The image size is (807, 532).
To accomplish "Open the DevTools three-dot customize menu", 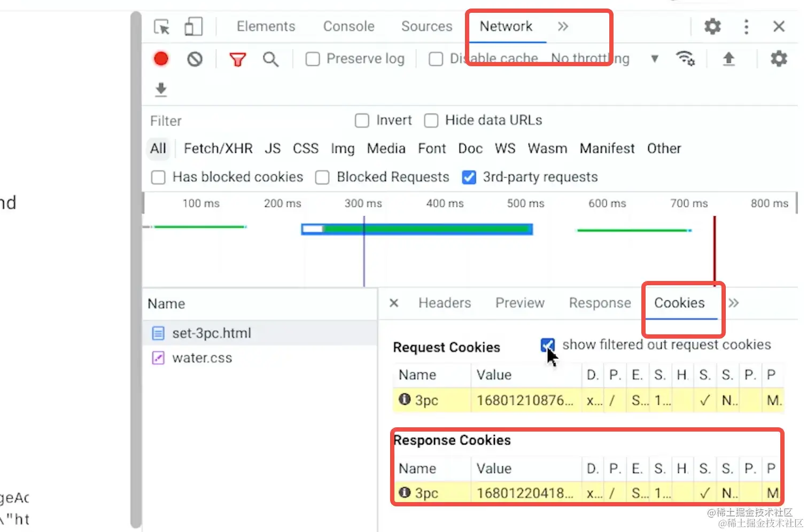I will coord(747,27).
